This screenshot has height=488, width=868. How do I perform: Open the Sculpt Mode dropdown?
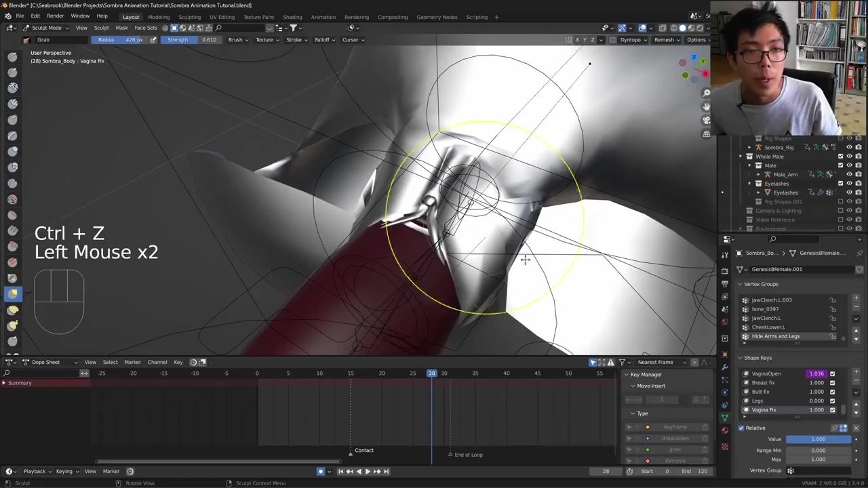point(46,28)
